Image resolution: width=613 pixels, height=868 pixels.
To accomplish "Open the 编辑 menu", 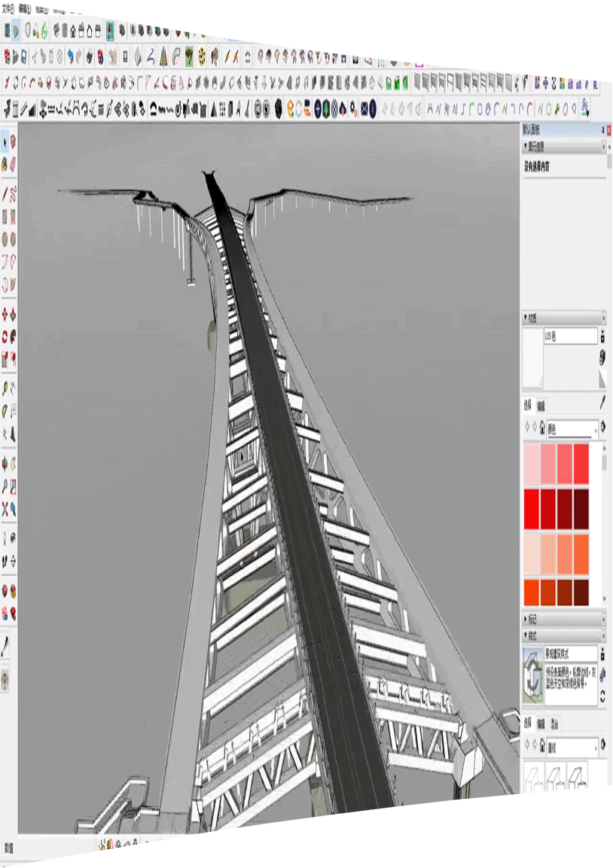I will click(x=24, y=10).
